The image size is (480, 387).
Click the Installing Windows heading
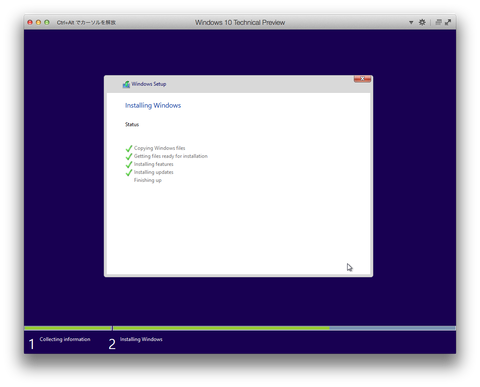tap(153, 105)
